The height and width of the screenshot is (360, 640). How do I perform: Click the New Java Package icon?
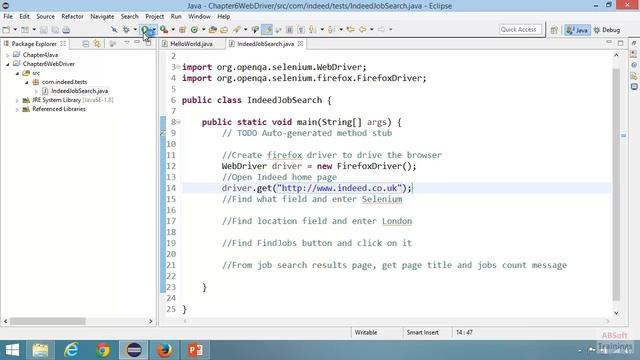click(182, 30)
